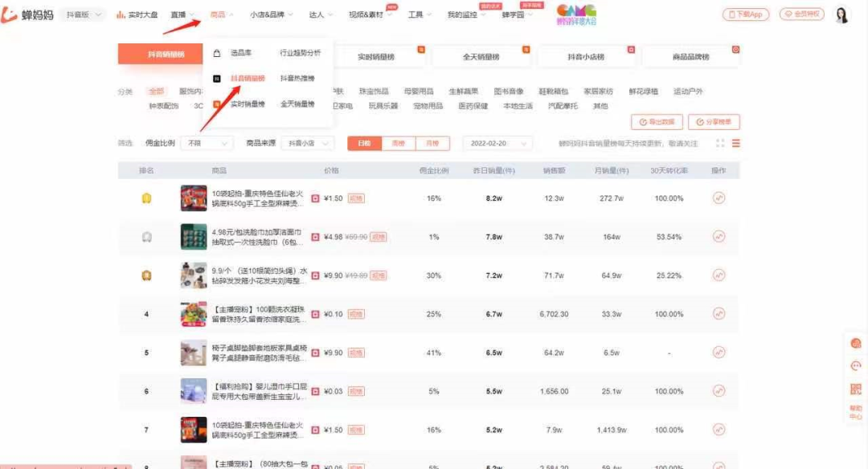The height and width of the screenshot is (469, 868).
Task: Filter by 钟表配饰 category
Action: (x=163, y=106)
